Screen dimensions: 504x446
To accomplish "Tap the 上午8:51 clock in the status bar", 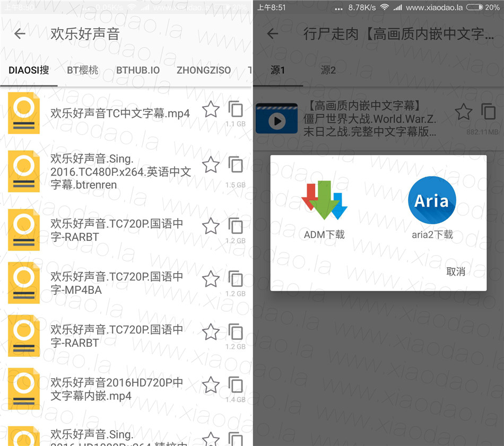I will pyautogui.click(x=272, y=7).
